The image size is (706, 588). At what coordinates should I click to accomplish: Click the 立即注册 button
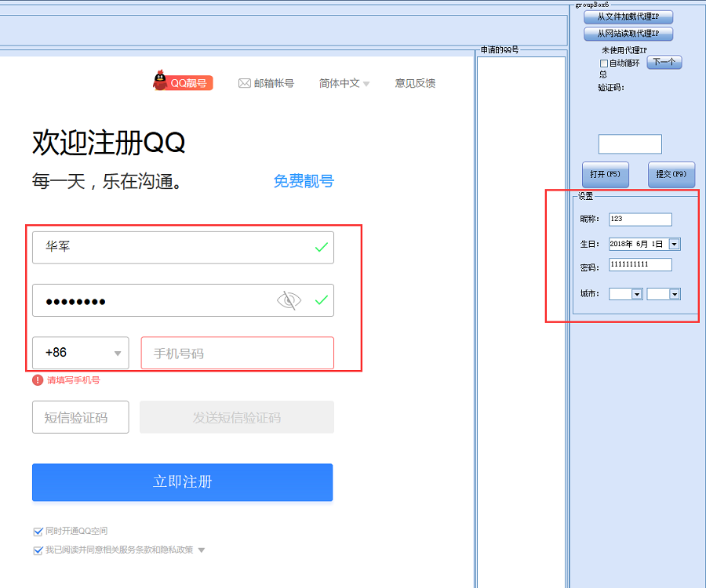pyautogui.click(x=182, y=482)
